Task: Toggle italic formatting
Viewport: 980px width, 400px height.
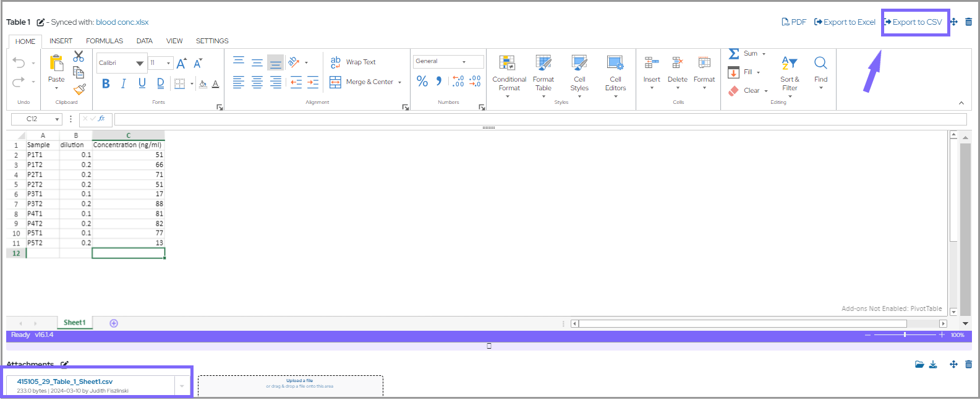Action: click(124, 83)
